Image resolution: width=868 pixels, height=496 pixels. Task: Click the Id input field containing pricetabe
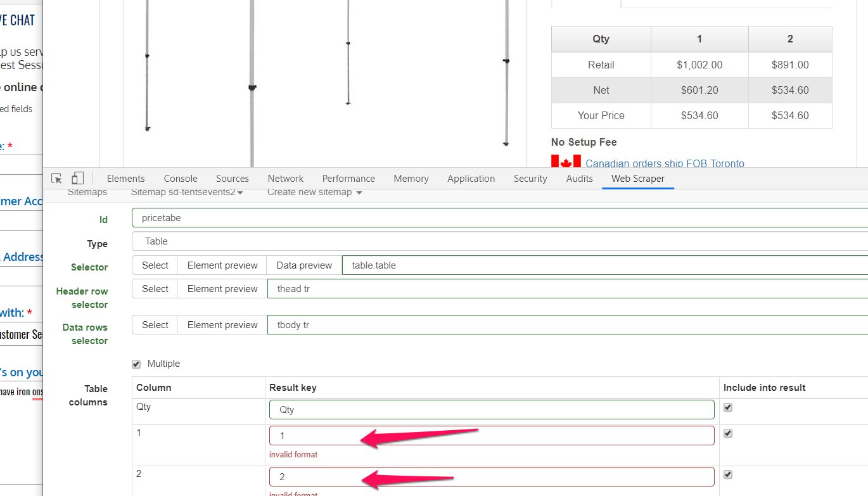point(499,218)
